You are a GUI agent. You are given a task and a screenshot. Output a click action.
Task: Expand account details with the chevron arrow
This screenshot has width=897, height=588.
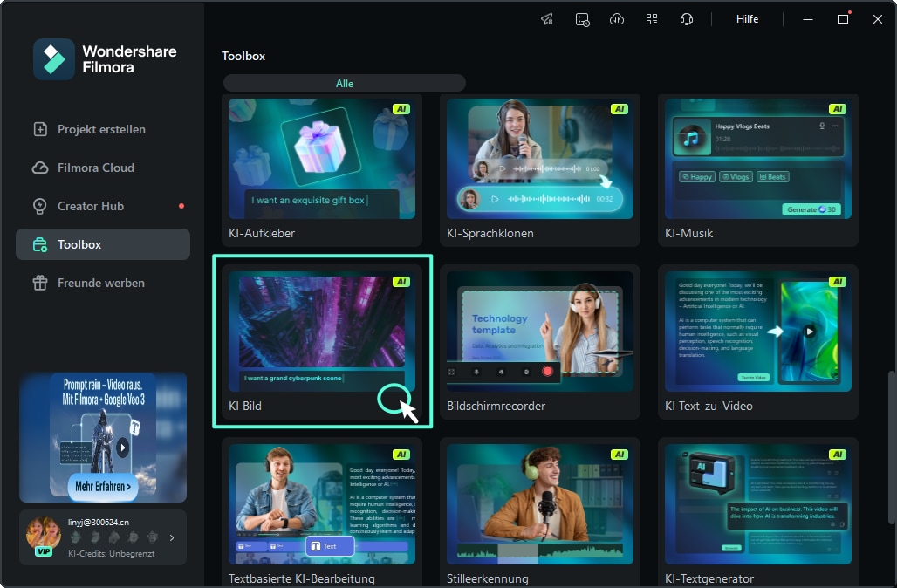(172, 537)
